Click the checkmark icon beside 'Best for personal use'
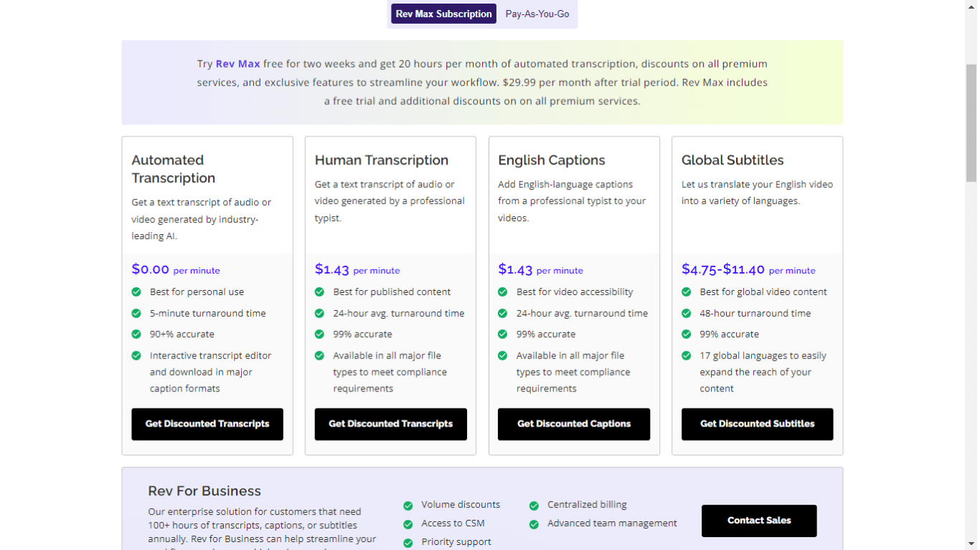 (136, 292)
